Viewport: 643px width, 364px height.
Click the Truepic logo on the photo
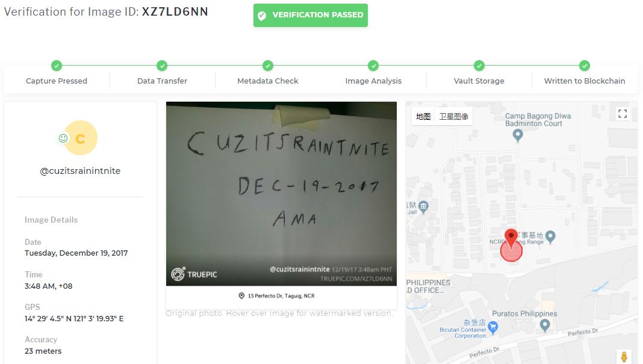pyautogui.click(x=194, y=274)
